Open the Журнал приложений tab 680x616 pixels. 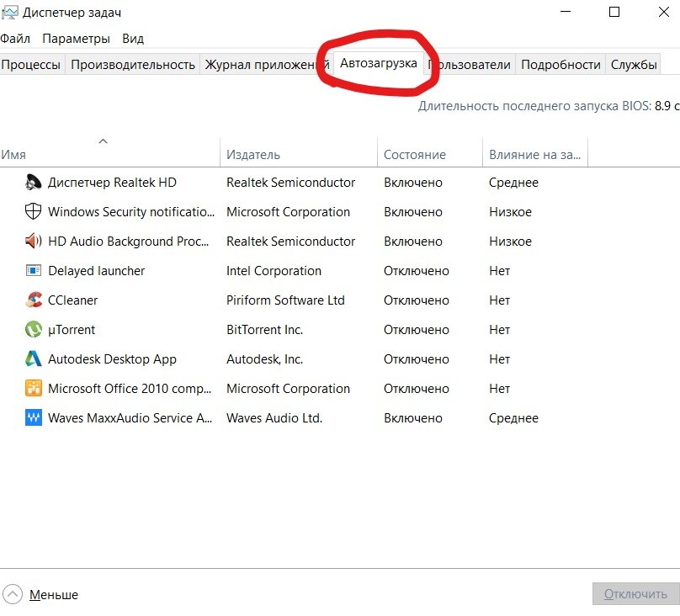point(267,65)
